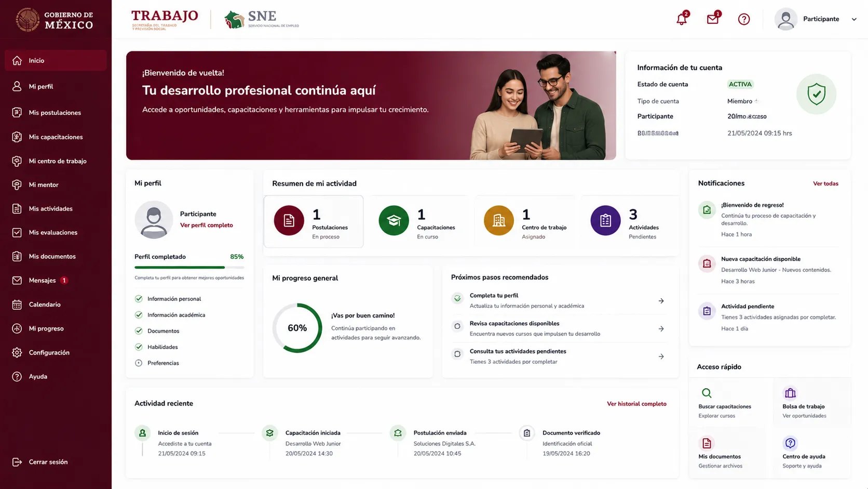The width and height of the screenshot is (868, 489).
Task: Click the arrow next to Completa tu perfil
Action: coord(661,301)
